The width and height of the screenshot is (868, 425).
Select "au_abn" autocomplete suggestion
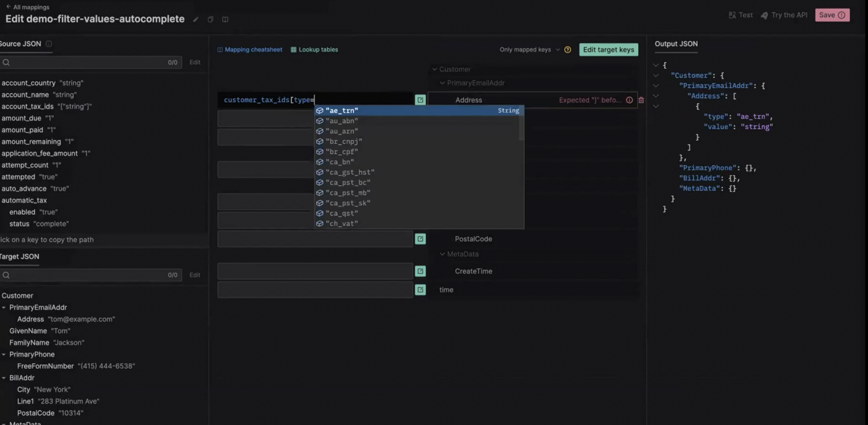tap(417, 121)
